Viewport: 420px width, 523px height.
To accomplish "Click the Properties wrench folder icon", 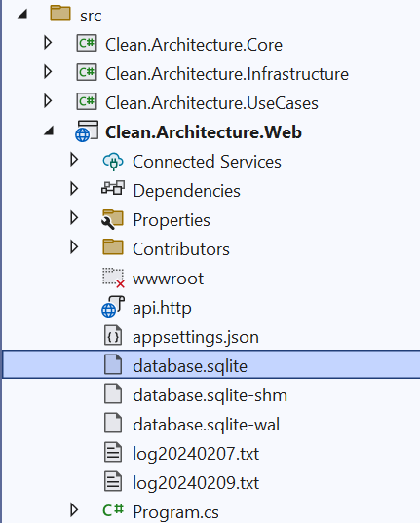I will coord(112,219).
